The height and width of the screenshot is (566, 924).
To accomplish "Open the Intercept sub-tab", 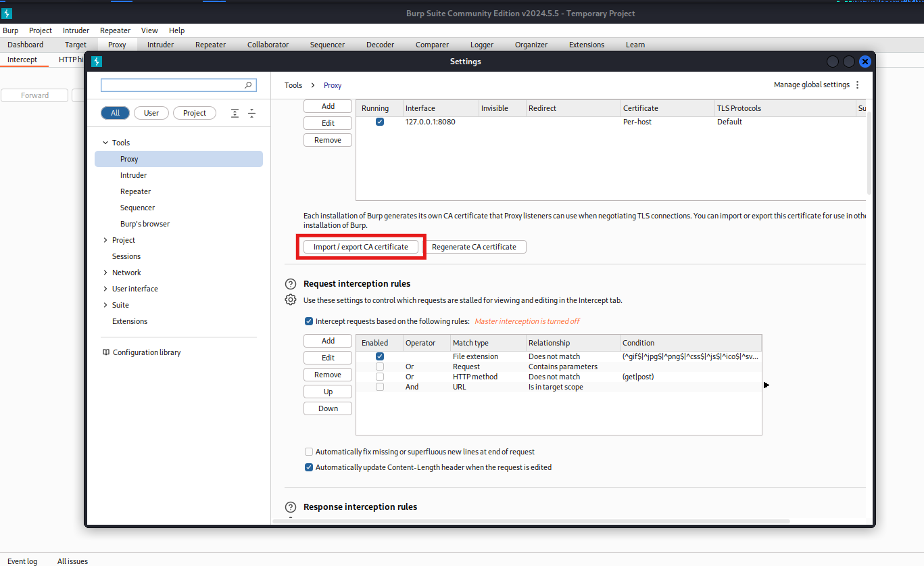I will coord(22,60).
